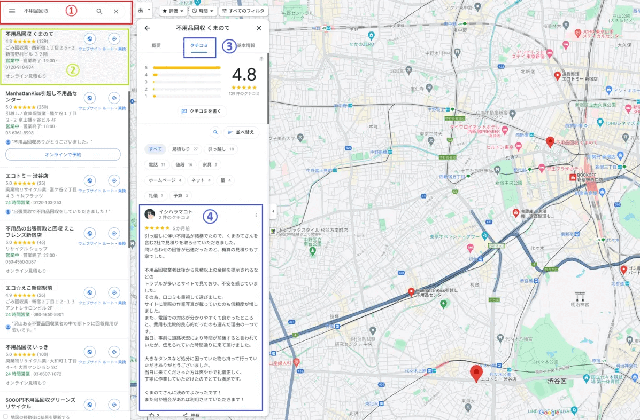The width and height of the screenshot is (640, 420).
Task: Click the magnifier search icon in the search bar
Action: (x=99, y=11)
